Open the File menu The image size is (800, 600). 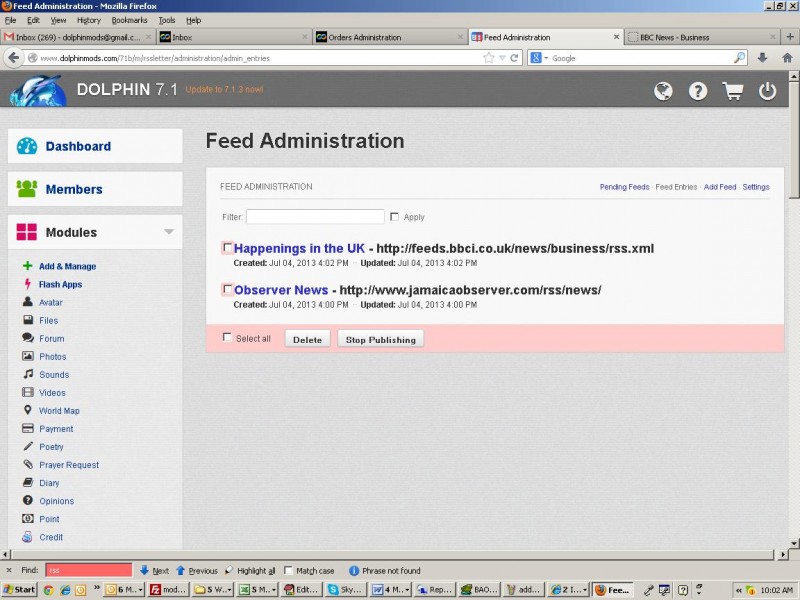click(x=10, y=20)
